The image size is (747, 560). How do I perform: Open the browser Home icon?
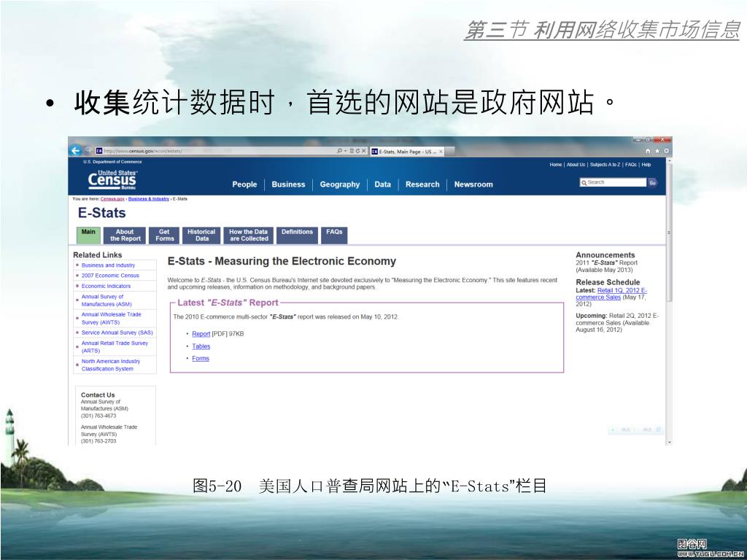coord(648,151)
